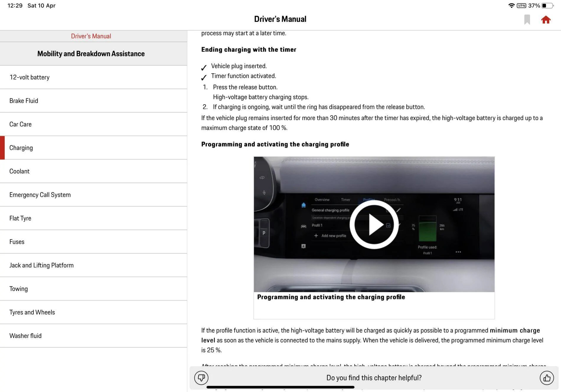Tap the thumbs-up feedback icon
Image resolution: width=561 pixels, height=392 pixels.
click(547, 378)
